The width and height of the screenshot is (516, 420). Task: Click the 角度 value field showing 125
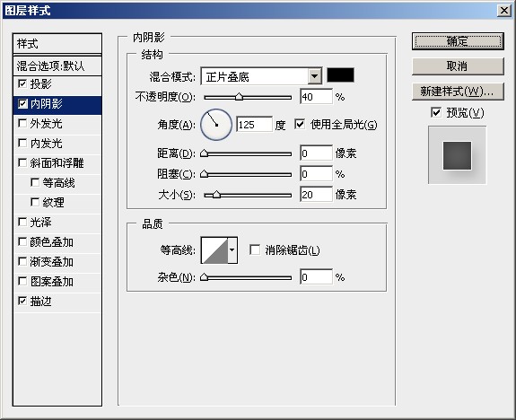tap(254, 124)
